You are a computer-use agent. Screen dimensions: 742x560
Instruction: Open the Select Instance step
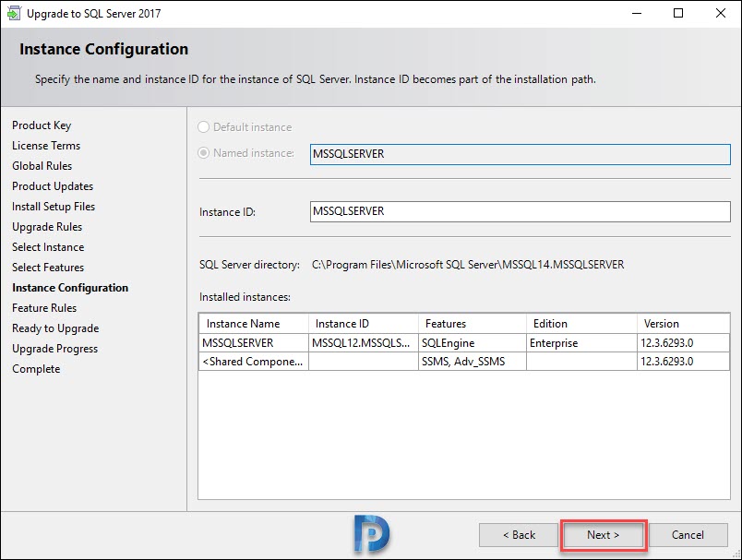click(x=48, y=247)
